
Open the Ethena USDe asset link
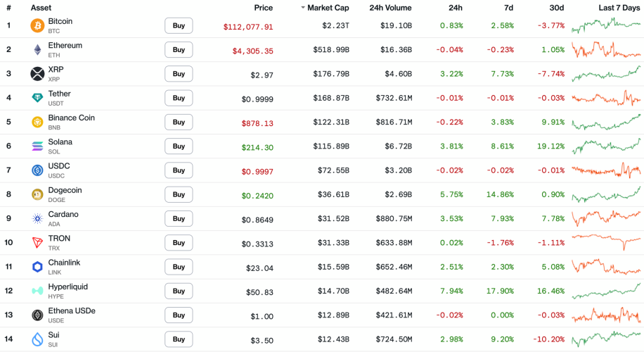tap(72, 311)
